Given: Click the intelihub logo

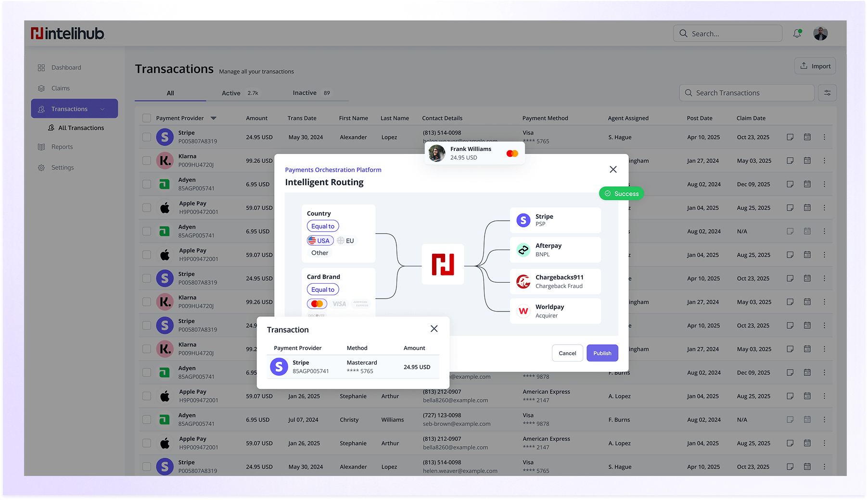Looking at the screenshot, I should tap(67, 33).
